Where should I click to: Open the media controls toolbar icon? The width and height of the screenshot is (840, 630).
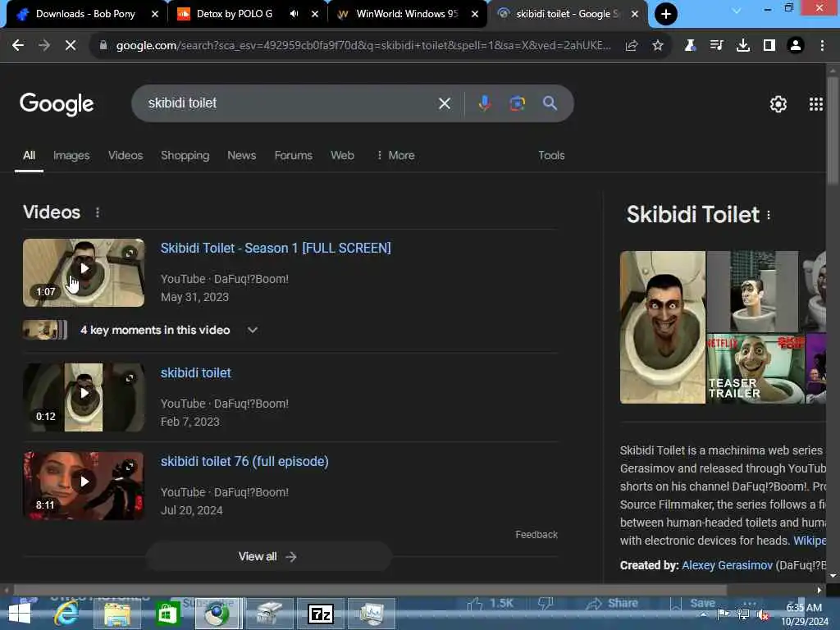coord(716,46)
